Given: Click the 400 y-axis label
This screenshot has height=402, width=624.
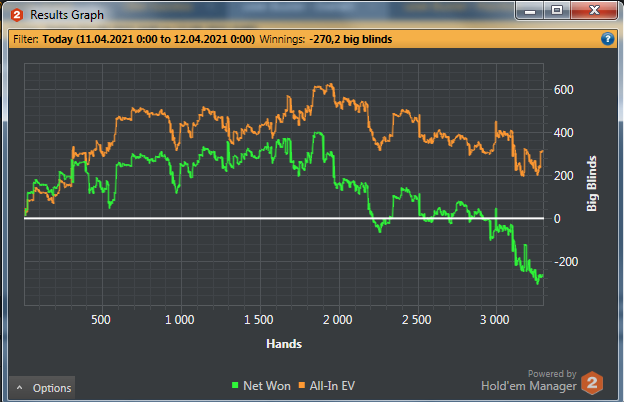Looking at the screenshot, I should (x=564, y=133).
